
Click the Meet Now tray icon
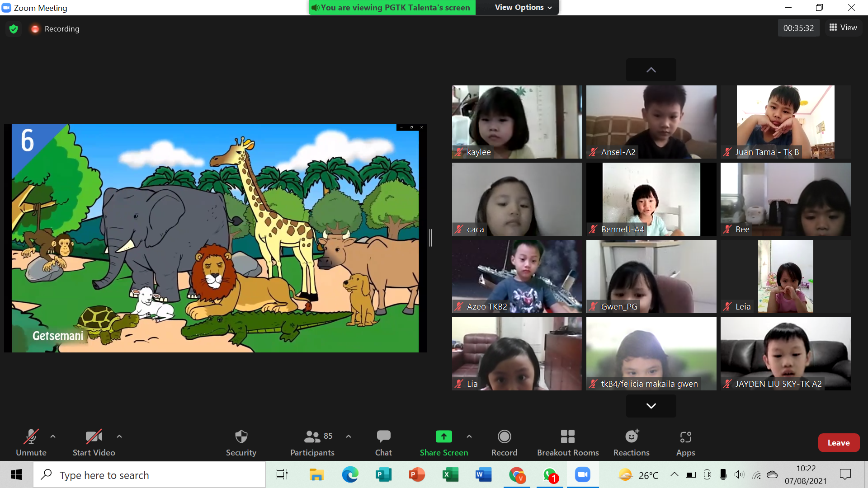tap(708, 474)
